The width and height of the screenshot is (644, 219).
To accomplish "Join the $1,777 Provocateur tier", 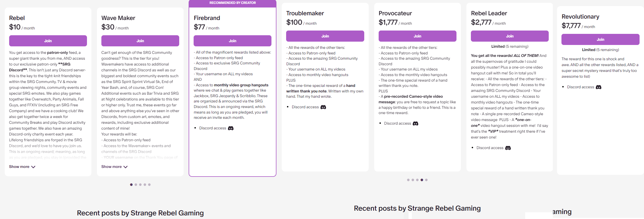I will click(417, 36).
